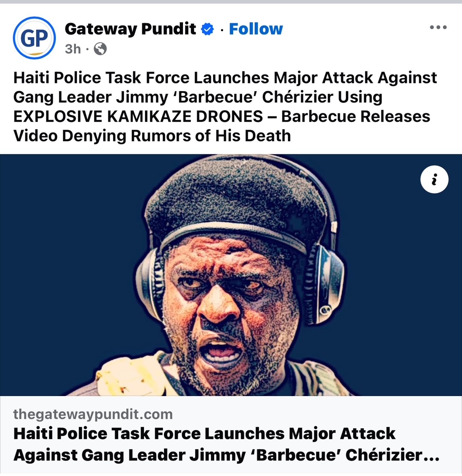Open the three-dot post options menu
Viewport: 462px width, 476px height.
tap(438, 27)
